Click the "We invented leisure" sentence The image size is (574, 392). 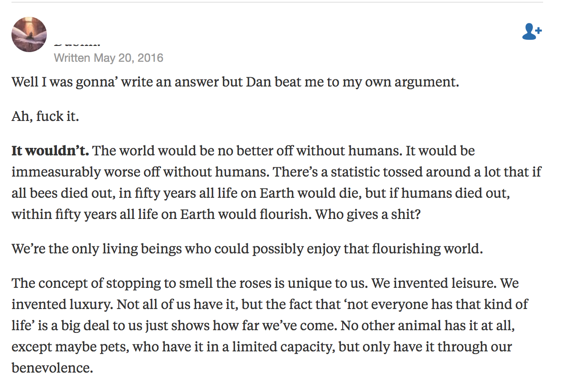point(435,283)
